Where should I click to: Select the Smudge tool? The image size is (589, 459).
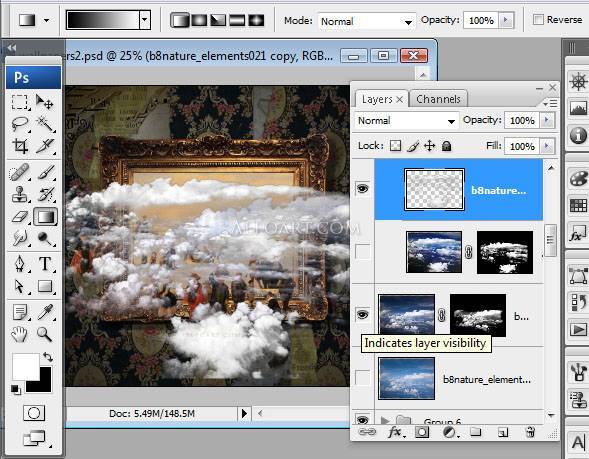(20, 238)
